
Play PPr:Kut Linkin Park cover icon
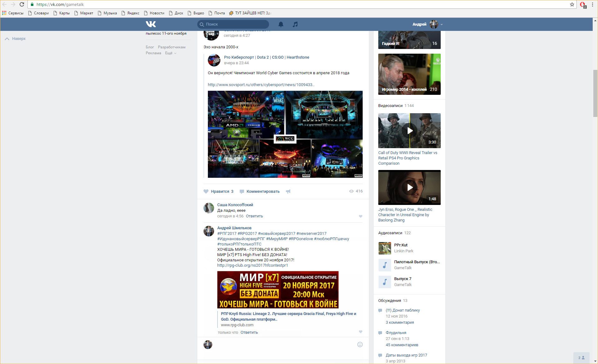385,248
